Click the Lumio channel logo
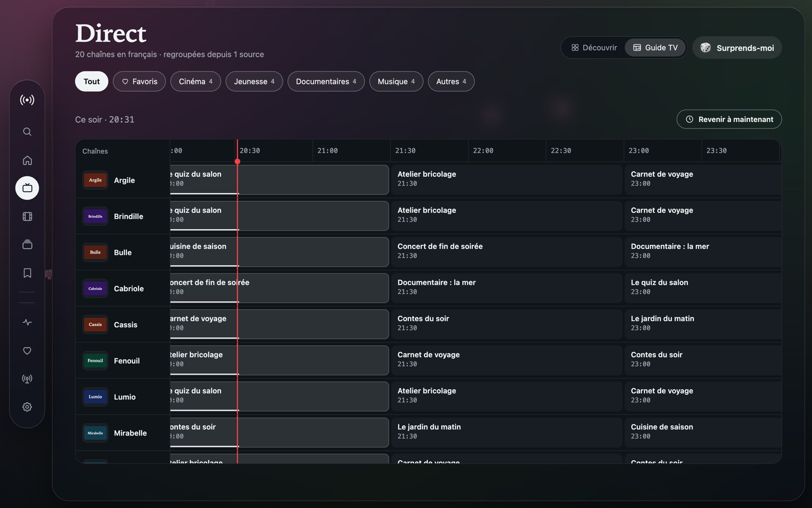Image resolution: width=812 pixels, height=508 pixels. [x=96, y=397]
